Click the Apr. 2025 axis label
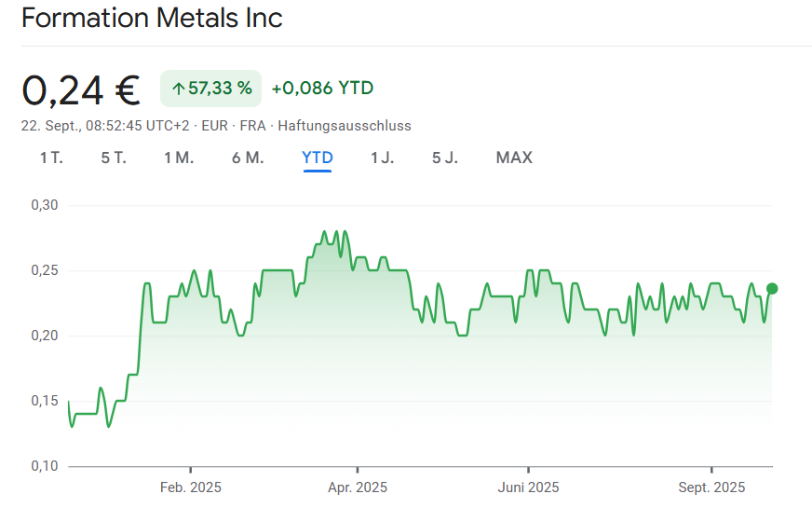 [x=358, y=487]
